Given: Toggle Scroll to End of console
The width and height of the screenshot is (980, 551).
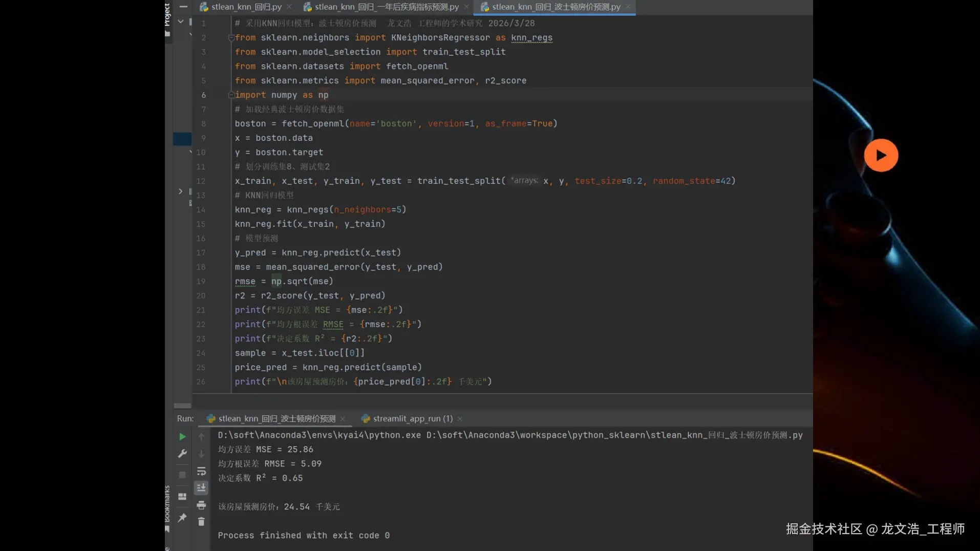Looking at the screenshot, I should 201,488.
